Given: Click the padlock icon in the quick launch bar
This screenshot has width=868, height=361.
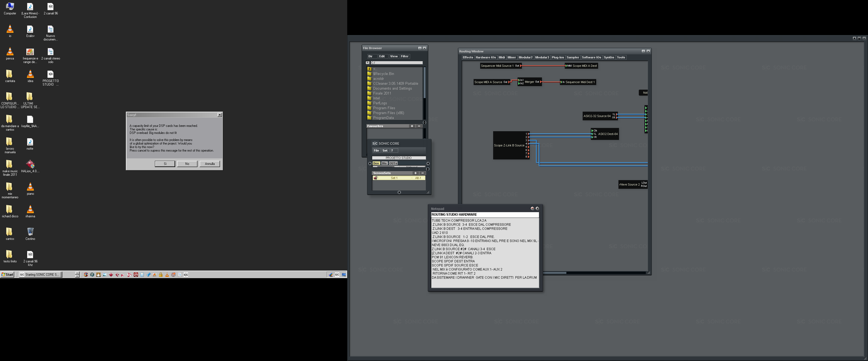Looking at the screenshot, I should 161,275.
